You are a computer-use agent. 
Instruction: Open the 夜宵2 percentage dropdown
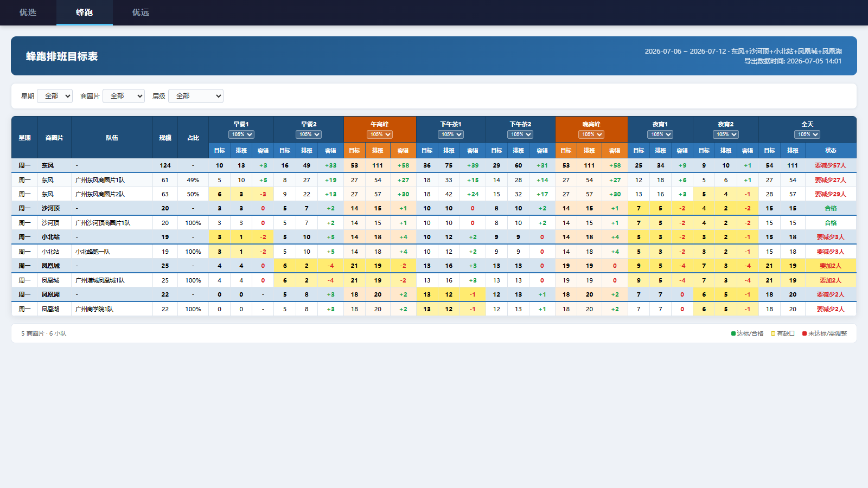pos(726,134)
